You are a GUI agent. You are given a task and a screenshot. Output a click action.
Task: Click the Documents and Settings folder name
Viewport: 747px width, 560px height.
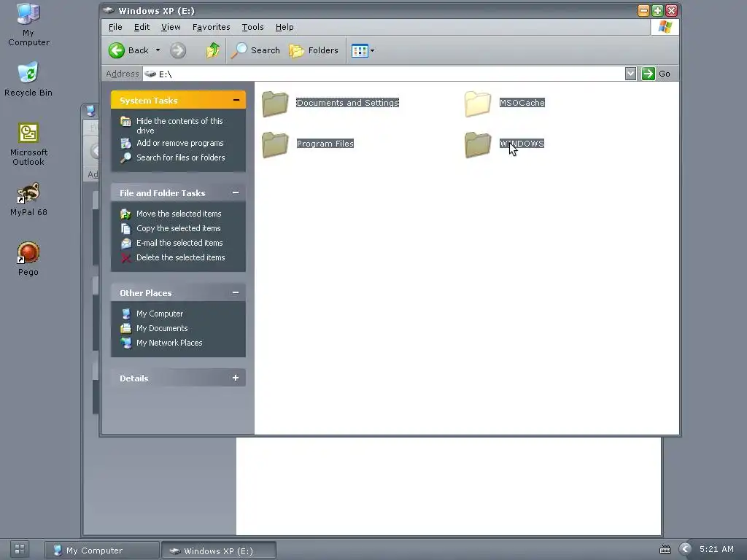point(347,103)
